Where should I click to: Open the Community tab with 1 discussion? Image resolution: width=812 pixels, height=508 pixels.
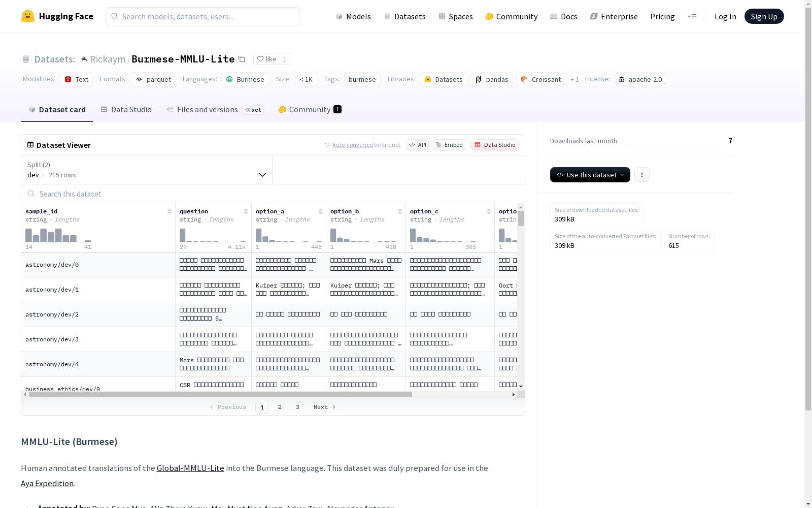[310, 109]
